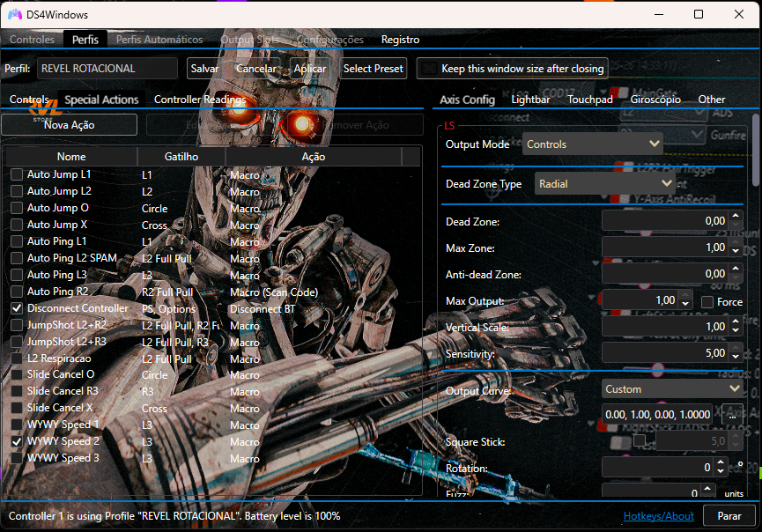Open the Hotkeys/About link

658,516
